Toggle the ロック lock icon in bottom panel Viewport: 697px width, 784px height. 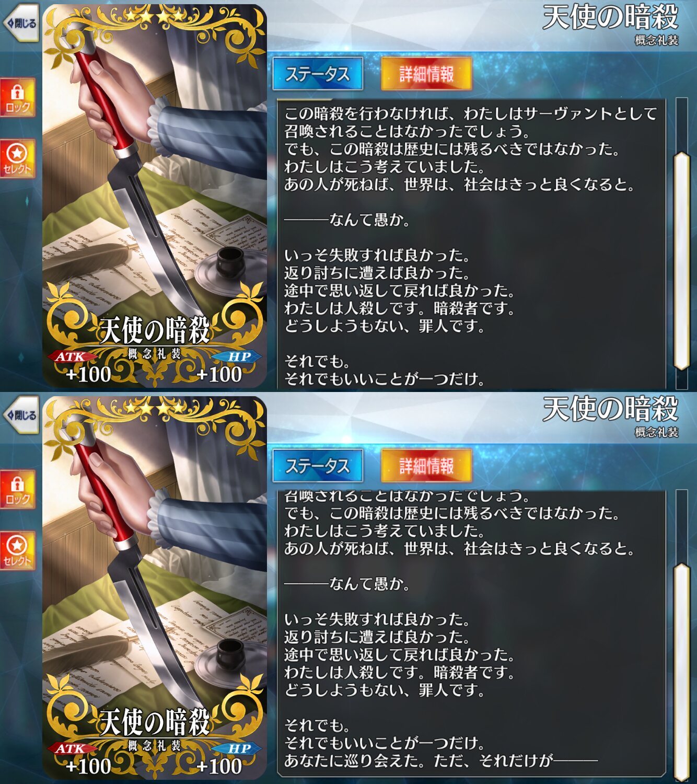click(17, 490)
